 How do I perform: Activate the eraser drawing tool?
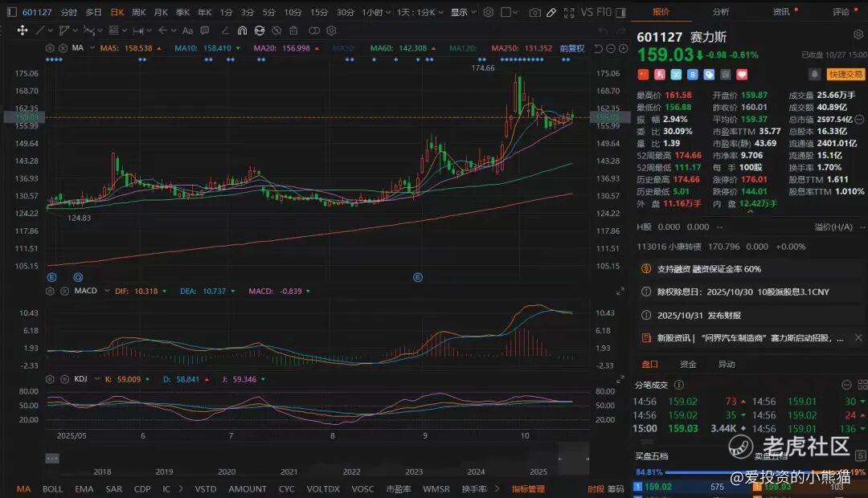(225, 31)
